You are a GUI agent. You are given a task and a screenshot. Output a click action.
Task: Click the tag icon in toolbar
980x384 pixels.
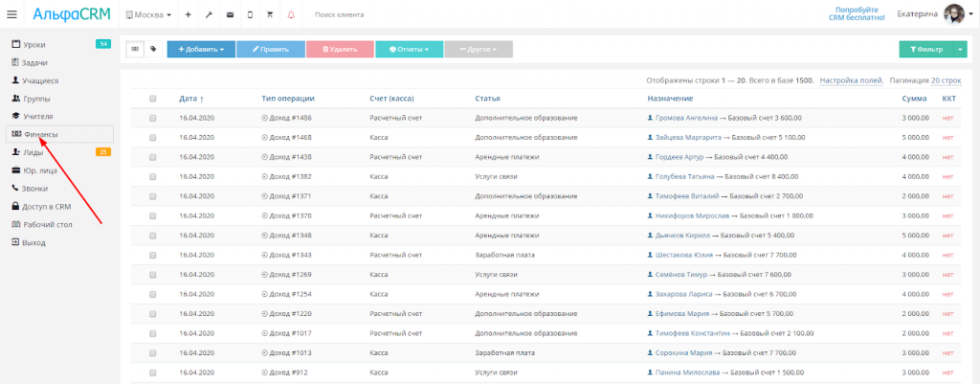[153, 49]
